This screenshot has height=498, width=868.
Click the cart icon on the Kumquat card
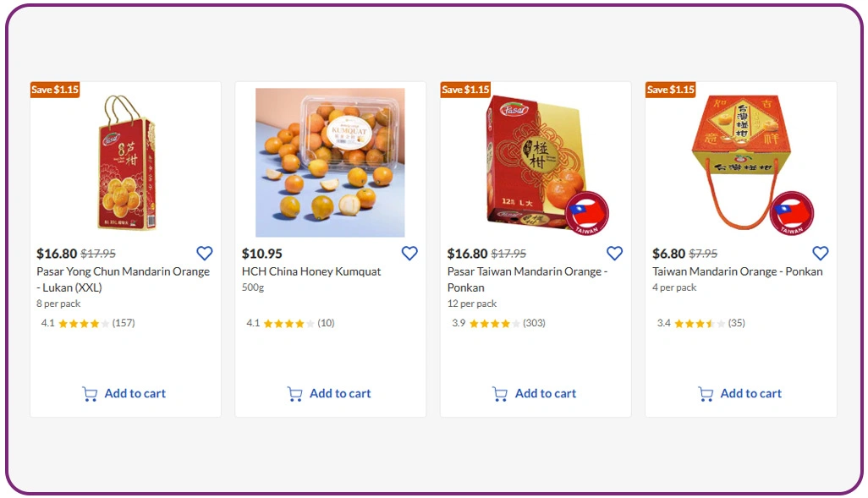point(295,393)
